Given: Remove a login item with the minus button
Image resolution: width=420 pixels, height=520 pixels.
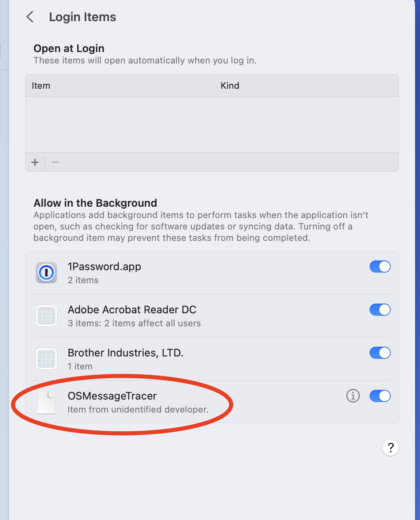Looking at the screenshot, I should click(55, 162).
